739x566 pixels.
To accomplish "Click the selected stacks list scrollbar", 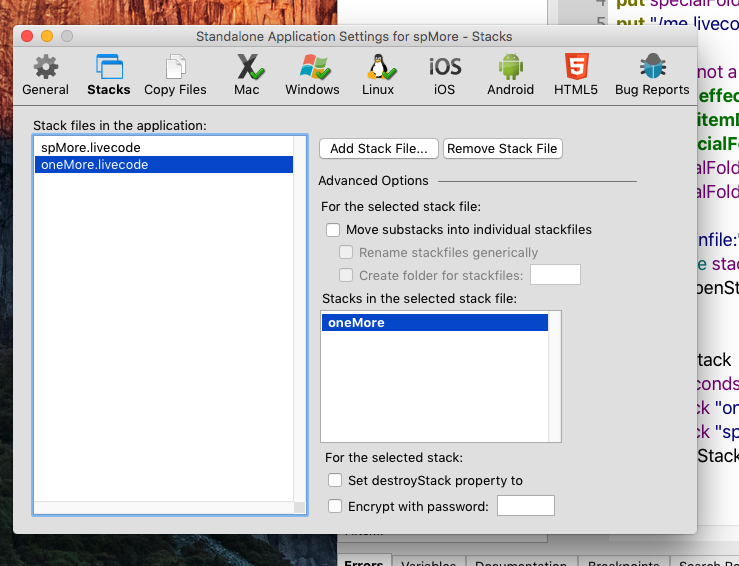I will pos(555,377).
